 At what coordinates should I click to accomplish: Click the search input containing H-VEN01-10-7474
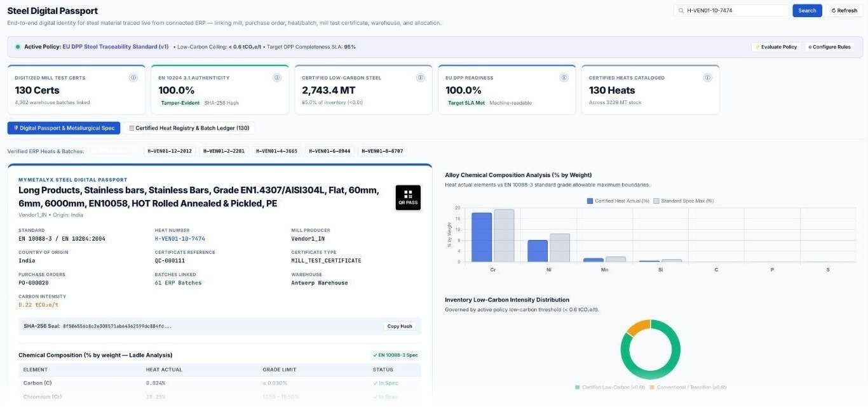point(731,11)
